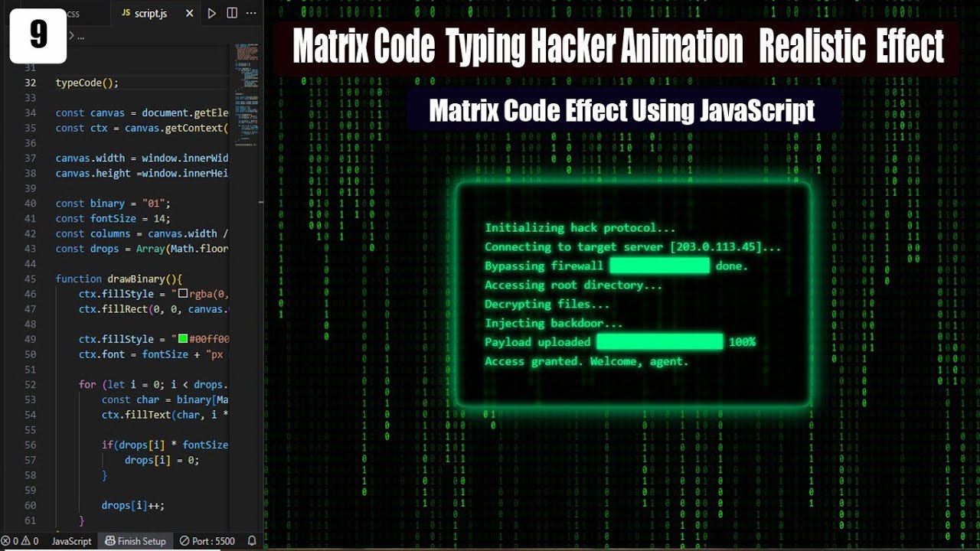Click the Access granted. Welcome, agent. line
Screen dimensions: 980x551
(587, 361)
